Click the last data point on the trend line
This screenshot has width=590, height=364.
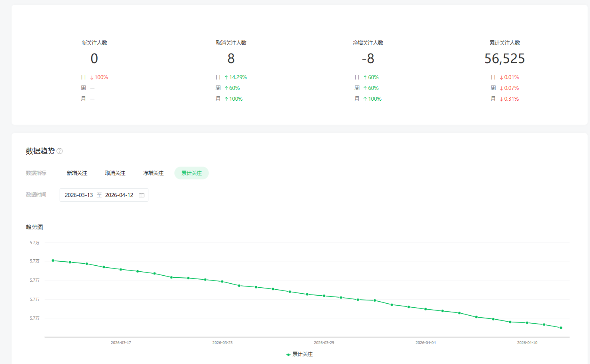[561, 328]
